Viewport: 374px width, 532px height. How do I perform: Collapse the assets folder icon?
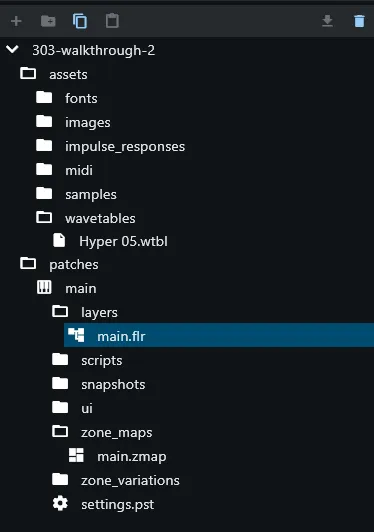(x=28, y=73)
